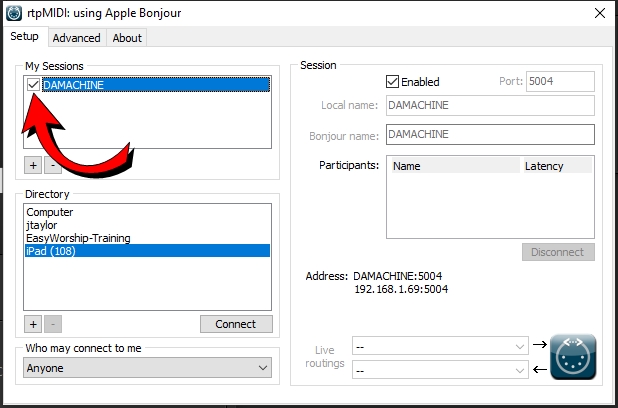Switch to the Setup tab
618x408 pixels.
[24, 36]
